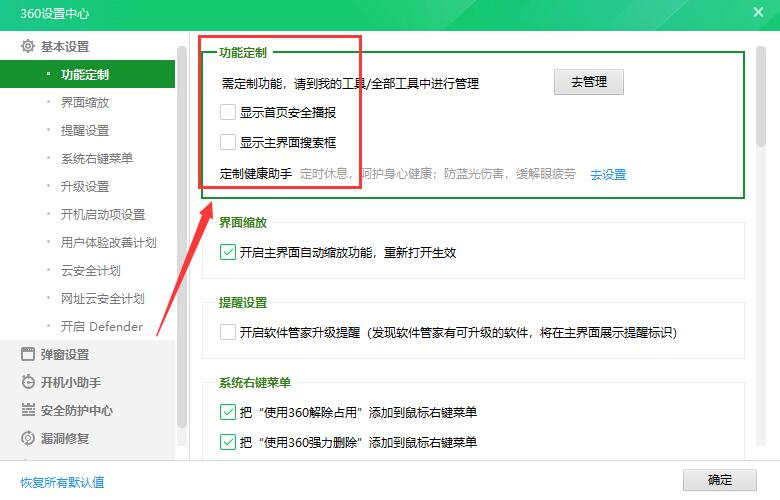Click the left sidebar scrollbar
780x500 pixels.
click(182, 237)
